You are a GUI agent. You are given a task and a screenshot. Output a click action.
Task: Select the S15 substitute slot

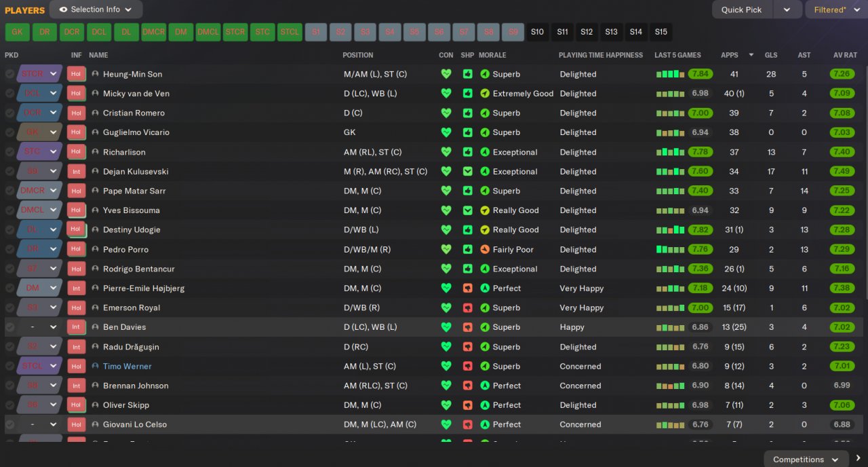click(660, 32)
